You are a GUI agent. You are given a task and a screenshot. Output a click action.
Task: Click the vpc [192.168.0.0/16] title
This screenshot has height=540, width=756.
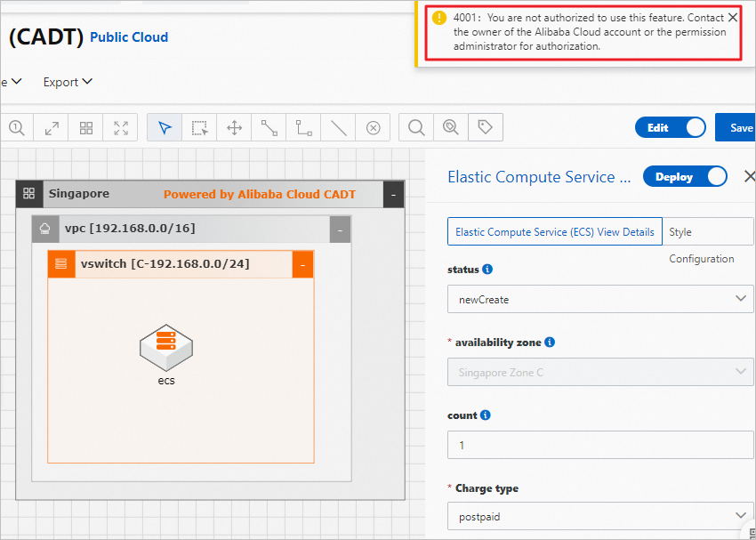click(x=130, y=228)
